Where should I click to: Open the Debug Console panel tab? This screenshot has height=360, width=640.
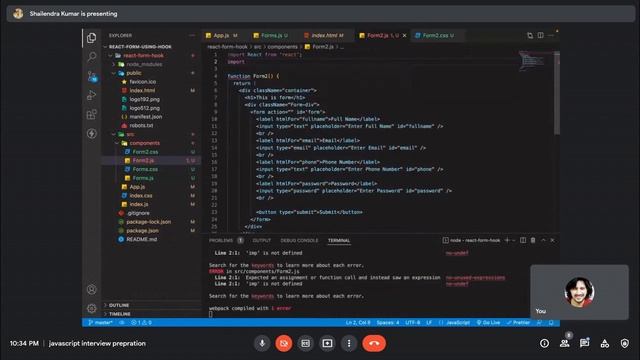(299, 240)
